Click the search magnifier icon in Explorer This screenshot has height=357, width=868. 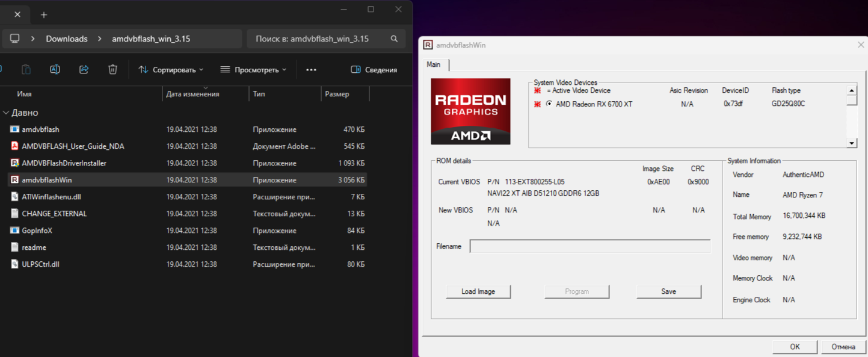(x=394, y=39)
